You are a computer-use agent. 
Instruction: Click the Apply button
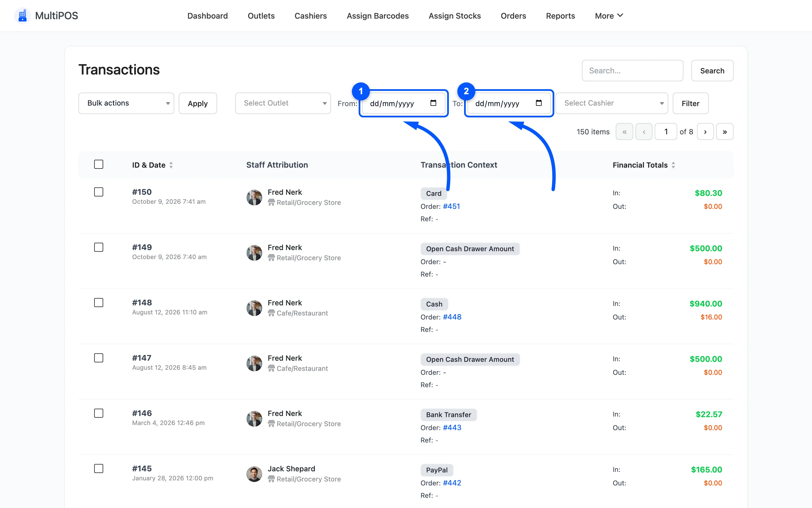(x=198, y=103)
